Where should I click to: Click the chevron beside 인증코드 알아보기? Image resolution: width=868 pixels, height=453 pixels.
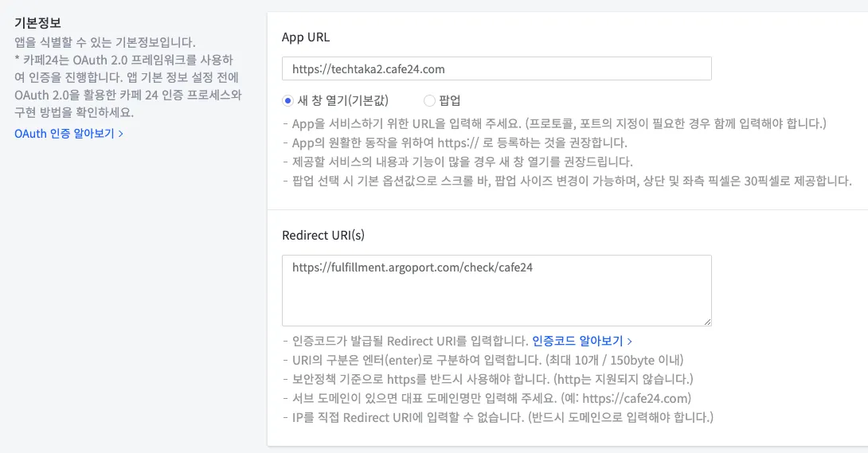[630, 341]
